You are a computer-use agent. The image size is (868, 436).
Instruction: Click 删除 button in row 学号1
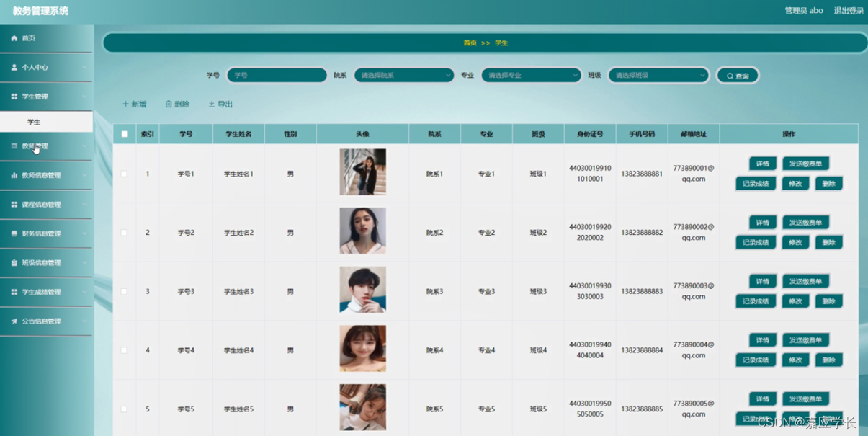pyautogui.click(x=828, y=184)
